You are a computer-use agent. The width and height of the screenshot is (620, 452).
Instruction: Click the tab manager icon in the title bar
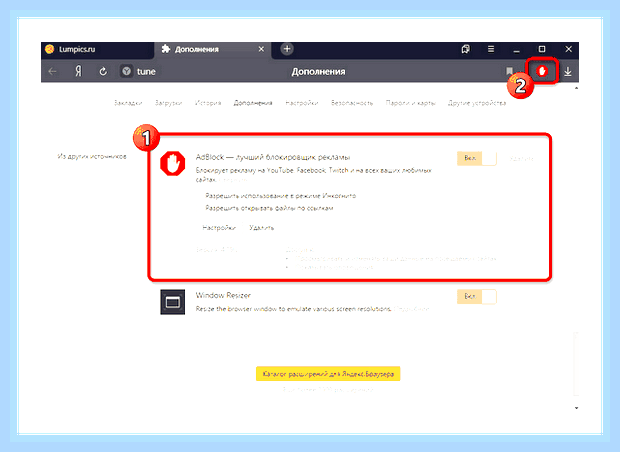(466, 49)
